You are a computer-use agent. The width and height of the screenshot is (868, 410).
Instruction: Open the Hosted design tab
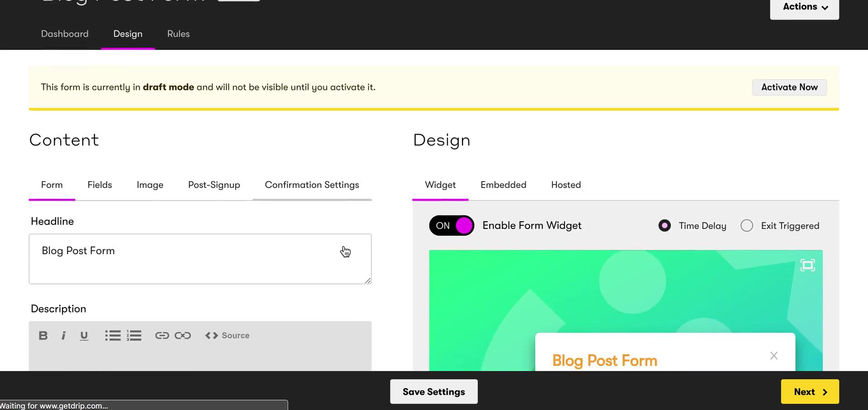[566, 185]
